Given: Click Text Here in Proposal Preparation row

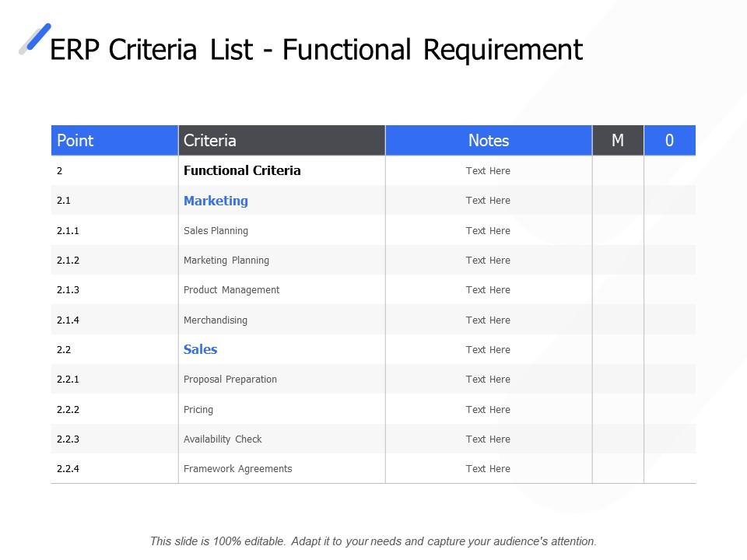Looking at the screenshot, I should (488, 380).
